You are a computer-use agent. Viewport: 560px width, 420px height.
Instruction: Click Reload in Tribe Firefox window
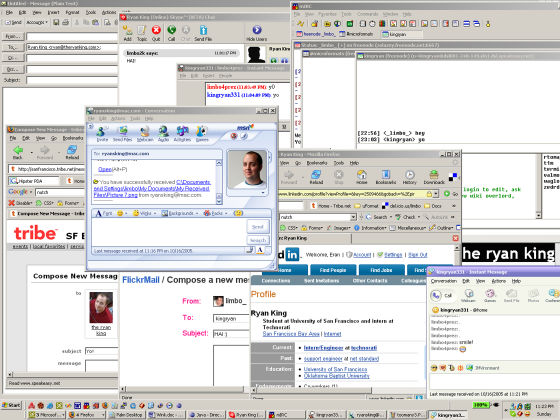pos(72,152)
